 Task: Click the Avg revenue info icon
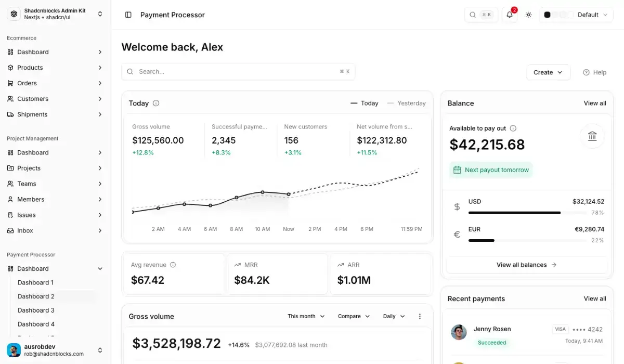point(173,265)
